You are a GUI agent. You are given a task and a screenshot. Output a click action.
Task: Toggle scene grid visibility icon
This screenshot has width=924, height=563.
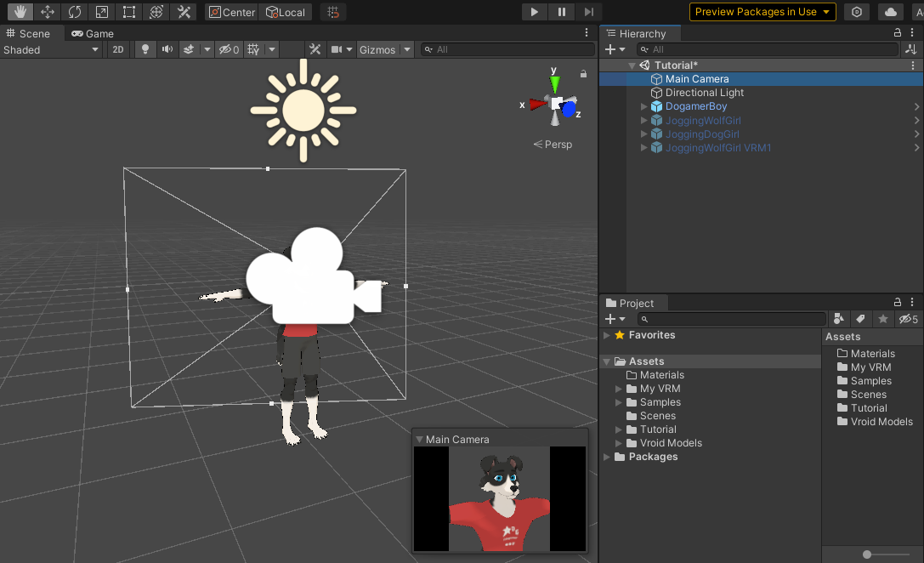253,49
